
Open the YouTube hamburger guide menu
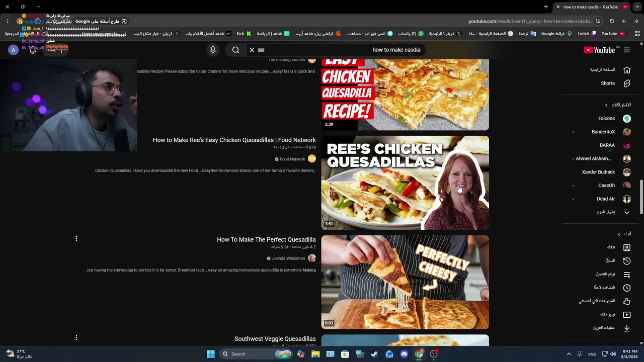tap(627, 50)
